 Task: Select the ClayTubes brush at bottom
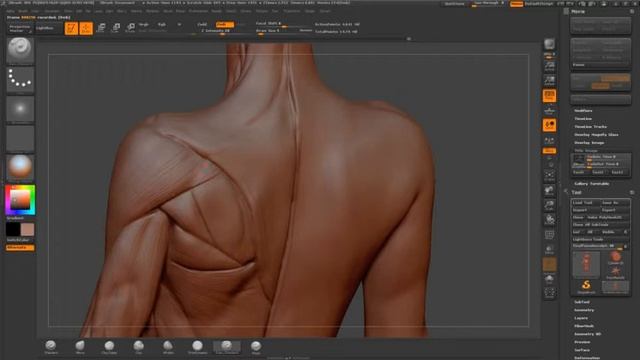[109, 347]
